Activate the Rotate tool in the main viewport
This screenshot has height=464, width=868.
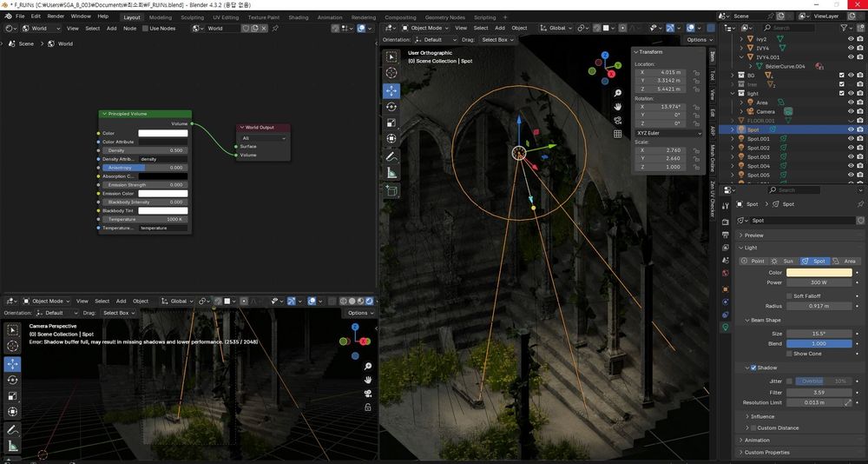click(391, 106)
